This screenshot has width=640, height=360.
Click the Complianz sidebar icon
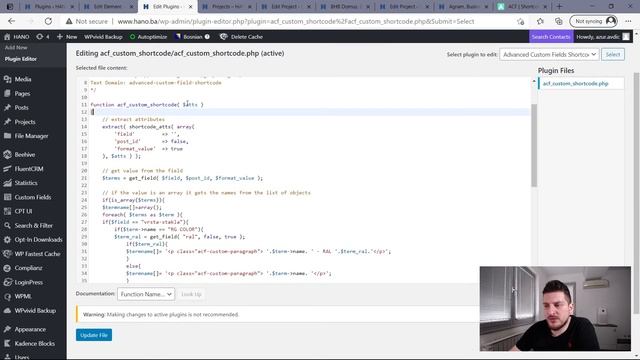pyautogui.click(x=7, y=268)
